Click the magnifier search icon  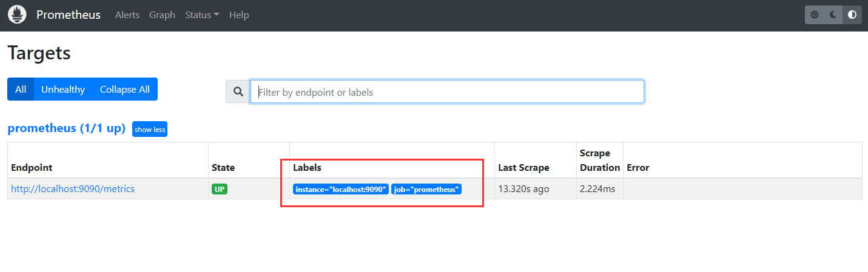click(x=238, y=92)
